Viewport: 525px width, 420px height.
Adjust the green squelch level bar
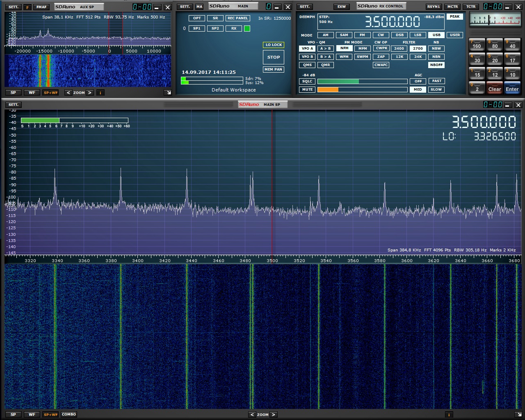(362, 81)
